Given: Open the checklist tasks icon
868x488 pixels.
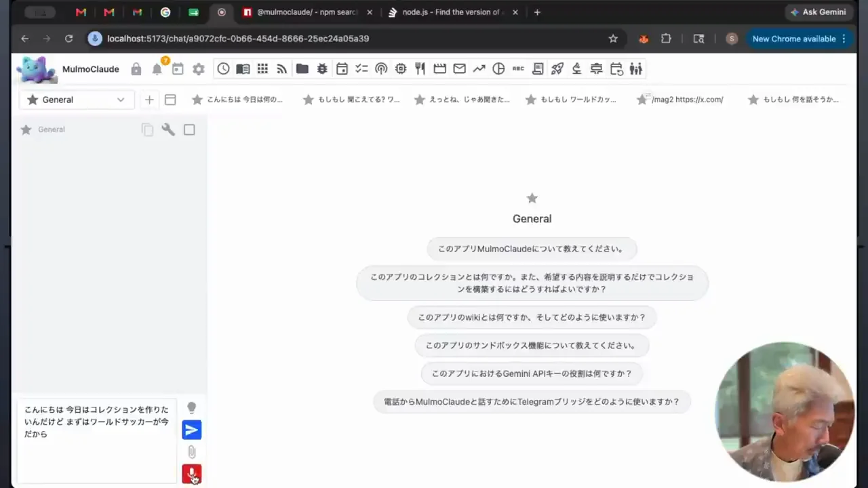Looking at the screenshot, I should tap(361, 68).
